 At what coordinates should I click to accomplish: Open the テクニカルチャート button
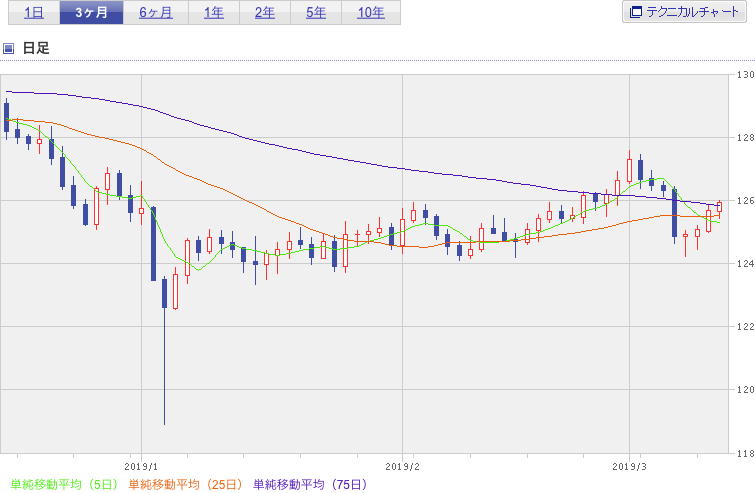684,12
